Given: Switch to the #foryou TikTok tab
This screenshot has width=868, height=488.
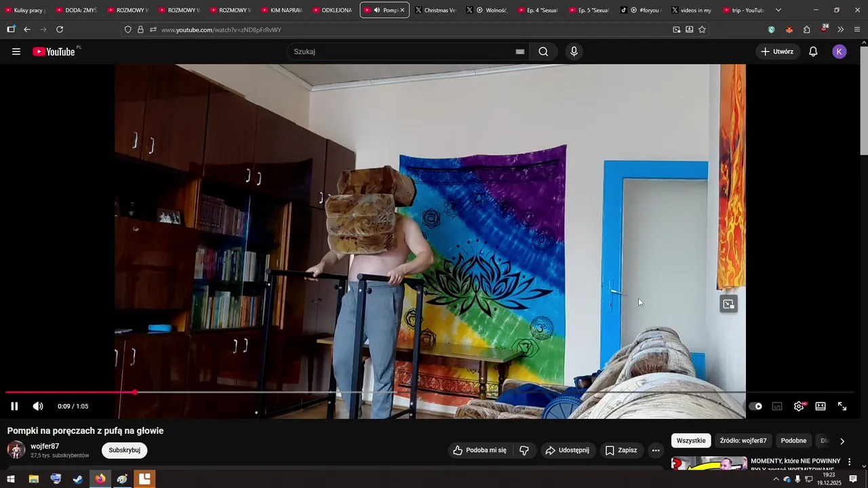Looking at the screenshot, I should click(642, 10).
